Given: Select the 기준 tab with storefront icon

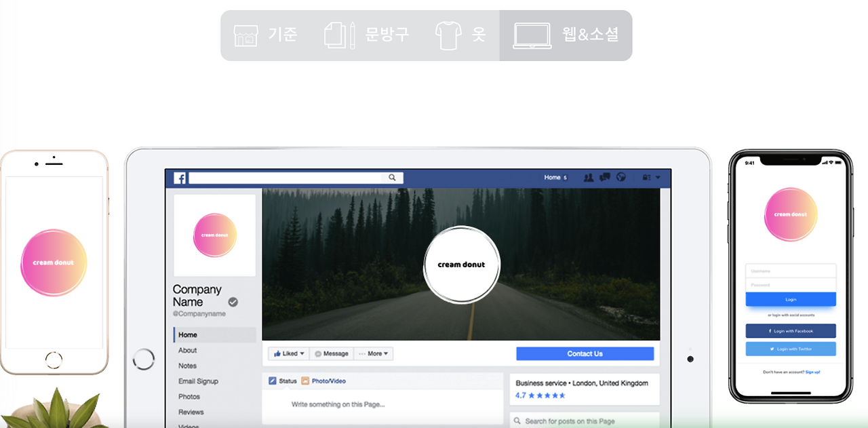Looking at the screenshot, I should tap(266, 35).
